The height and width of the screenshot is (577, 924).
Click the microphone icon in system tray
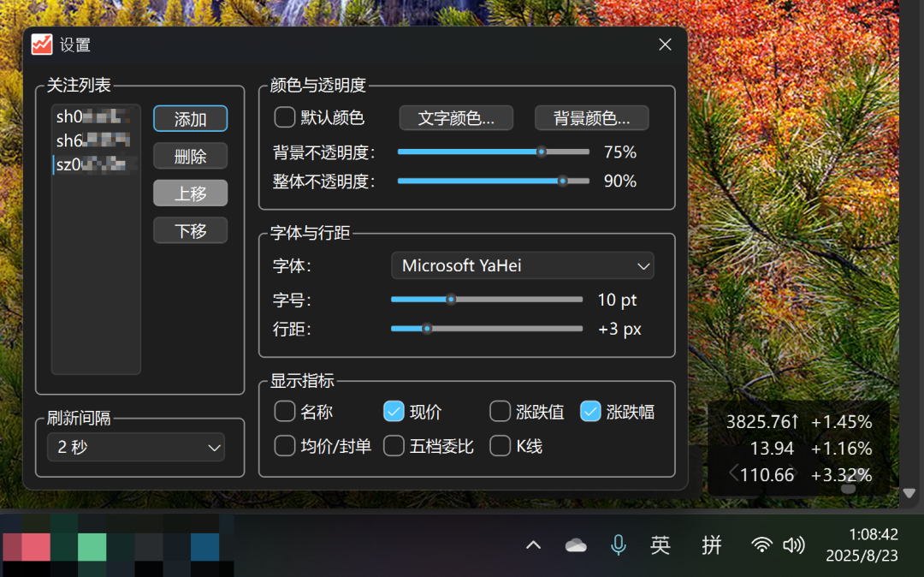coord(619,545)
